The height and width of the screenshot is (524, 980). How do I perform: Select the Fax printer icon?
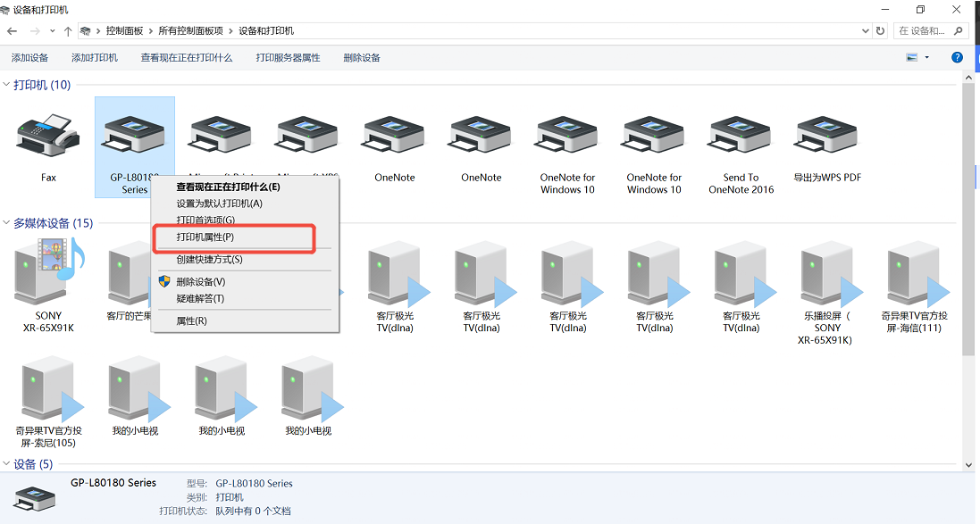tap(48, 137)
